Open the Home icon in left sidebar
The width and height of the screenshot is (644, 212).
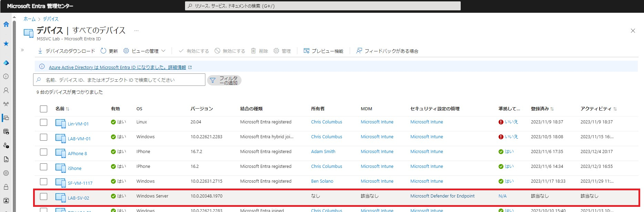6,24
